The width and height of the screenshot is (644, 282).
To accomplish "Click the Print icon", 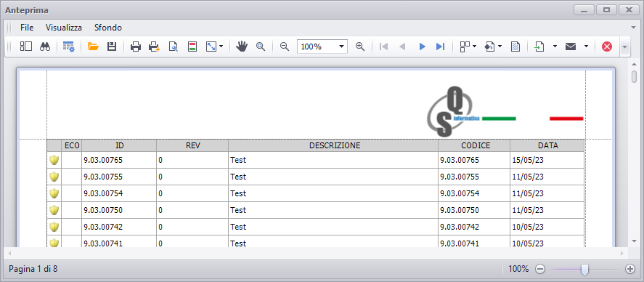I will tap(136, 47).
